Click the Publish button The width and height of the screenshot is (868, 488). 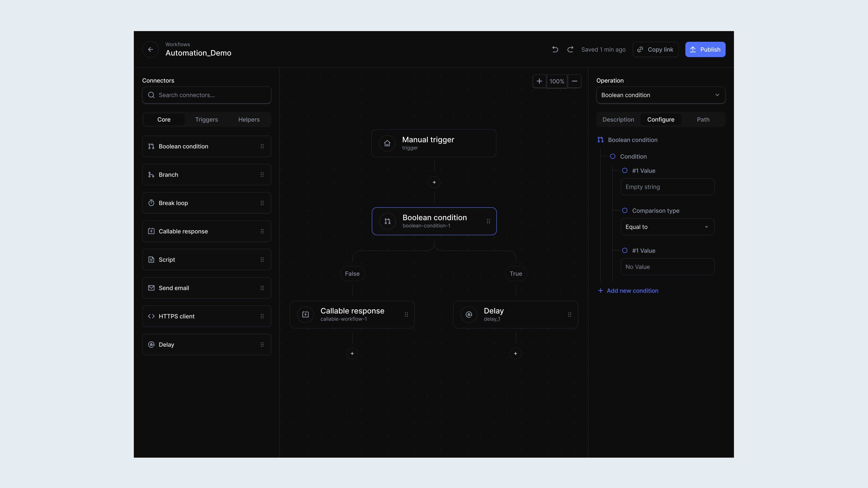coord(705,49)
